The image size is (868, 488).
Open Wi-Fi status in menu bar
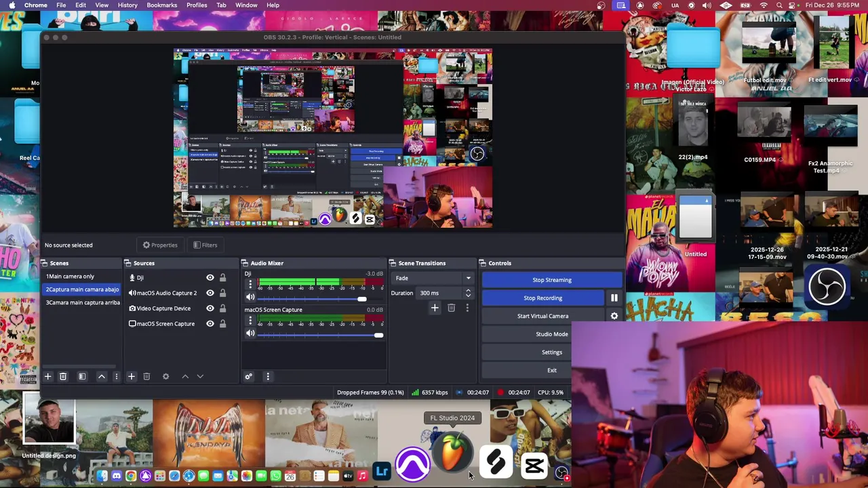point(764,5)
